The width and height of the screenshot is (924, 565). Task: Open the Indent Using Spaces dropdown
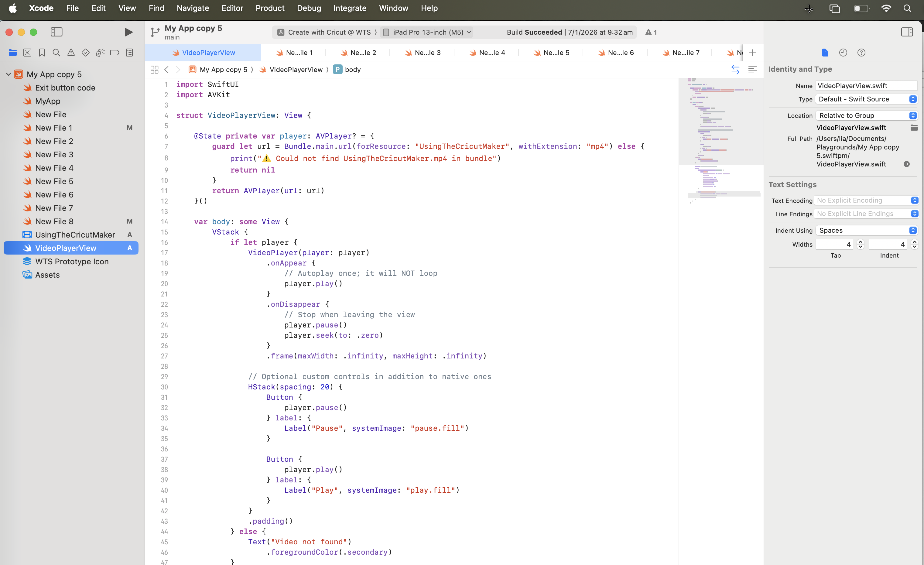point(866,230)
